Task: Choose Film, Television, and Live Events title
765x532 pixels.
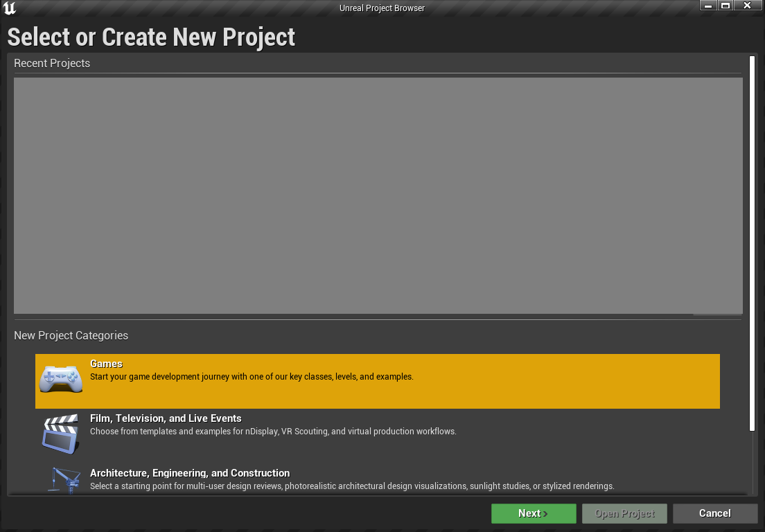Action: 166,418
